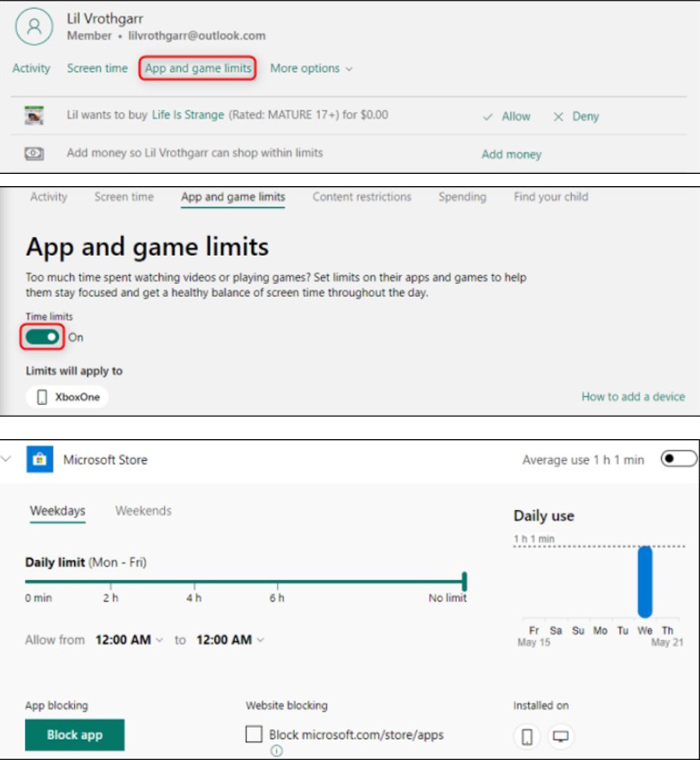
Task: Click the desktop monitor icon under Installed on
Action: [561, 736]
